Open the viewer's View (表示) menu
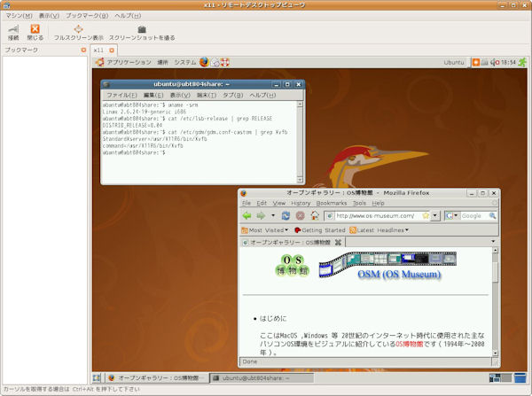 click(x=49, y=16)
